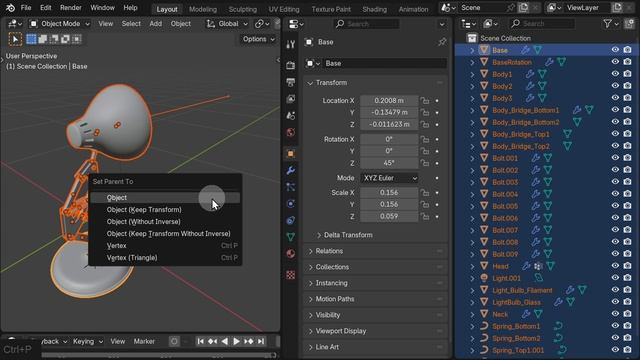Click the Blender logo icon
Image resolution: width=640 pixels, height=360 pixels.
tap(10, 8)
